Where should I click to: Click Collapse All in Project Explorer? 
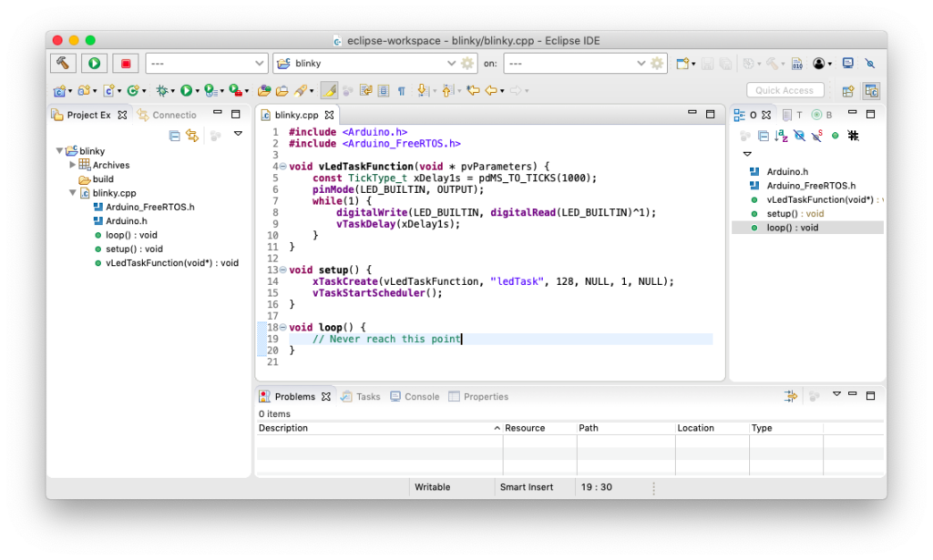pos(175,136)
